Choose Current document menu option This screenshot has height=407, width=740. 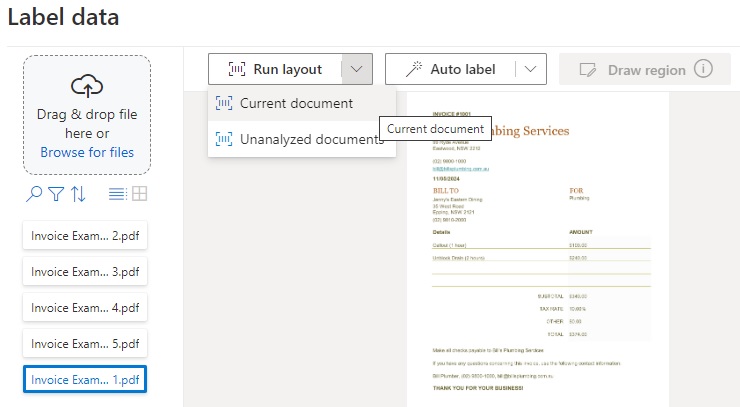302,103
